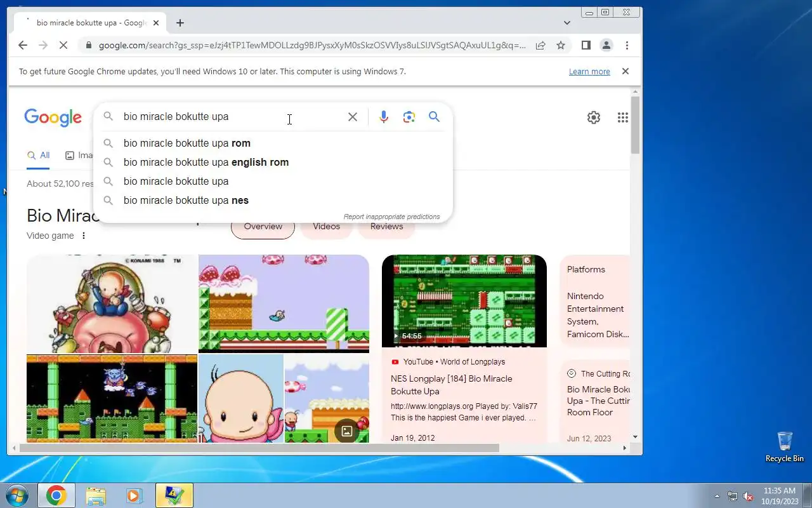812x508 pixels.
Task: Click Report inappropriate predictions
Action: point(391,217)
